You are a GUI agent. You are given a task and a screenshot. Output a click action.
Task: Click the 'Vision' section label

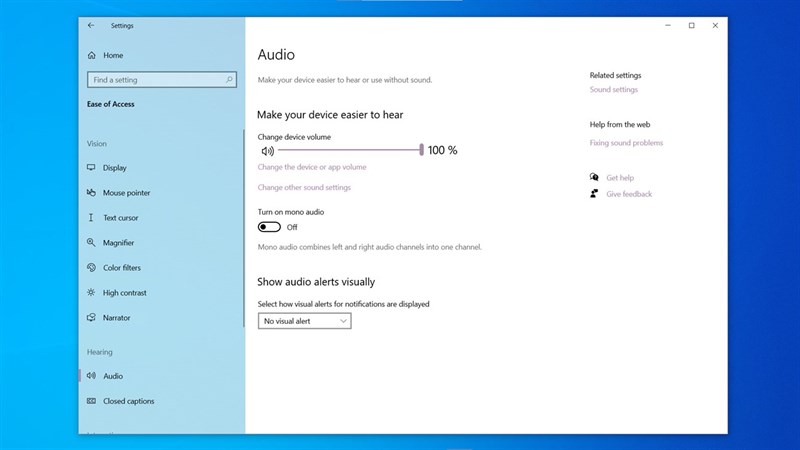pyautogui.click(x=96, y=143)
